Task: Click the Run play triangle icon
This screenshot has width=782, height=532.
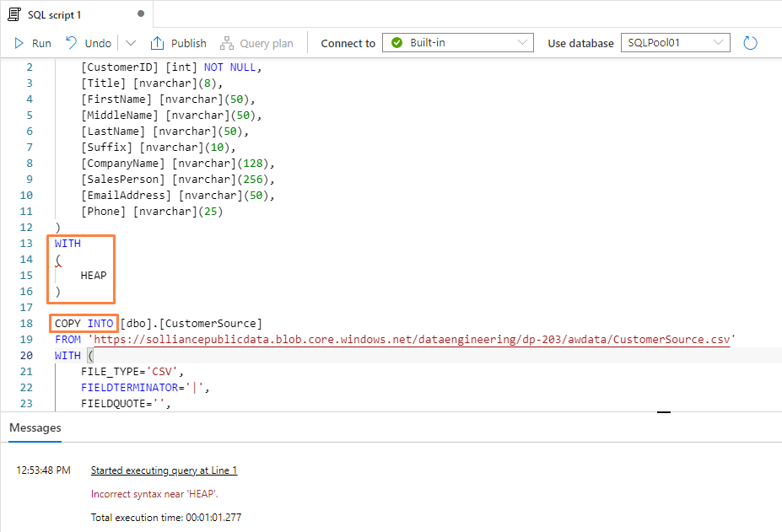Action: point(19,43)
